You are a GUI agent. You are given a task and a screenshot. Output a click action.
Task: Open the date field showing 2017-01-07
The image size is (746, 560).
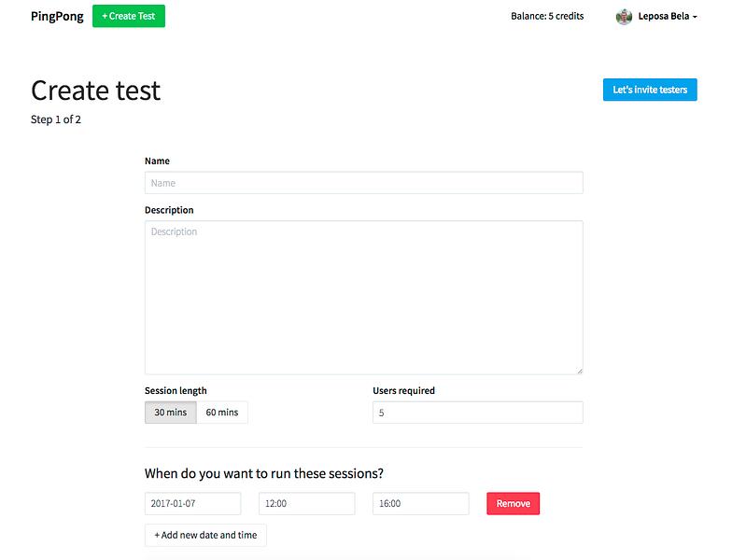[x=192, y=503]
